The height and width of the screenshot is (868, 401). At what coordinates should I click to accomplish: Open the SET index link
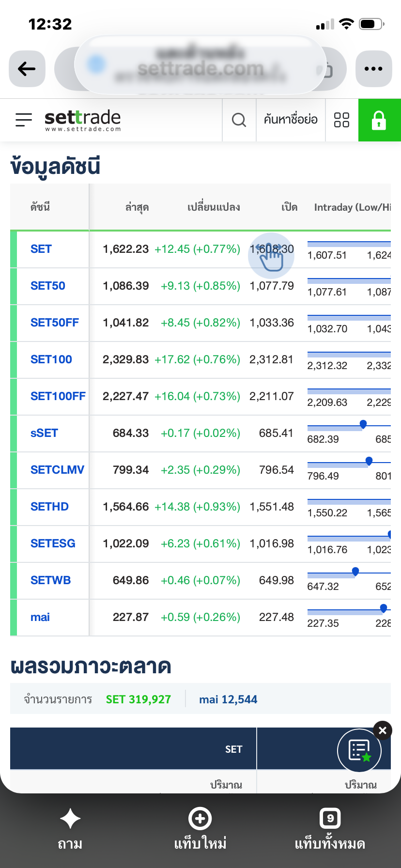(41, 249)
